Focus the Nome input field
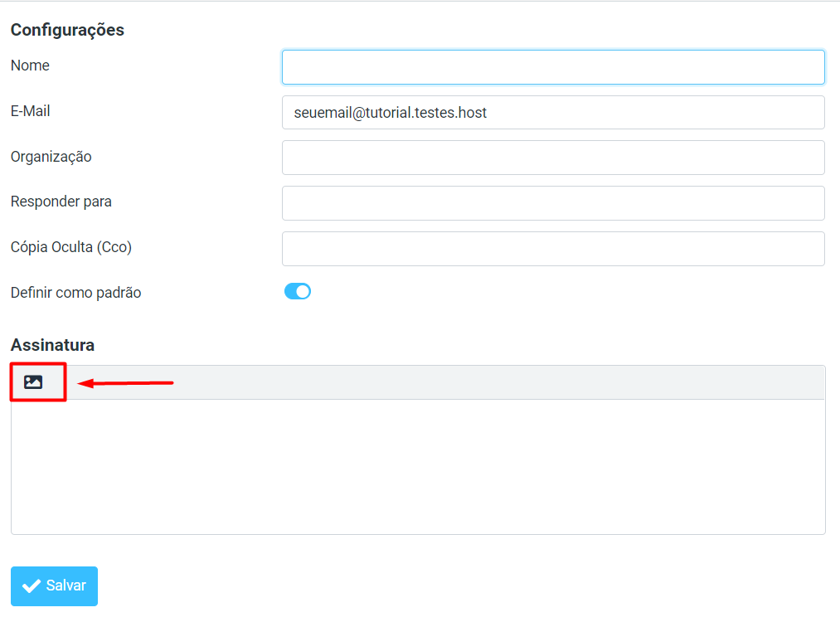840x622 pixels. tap(553, 67)
